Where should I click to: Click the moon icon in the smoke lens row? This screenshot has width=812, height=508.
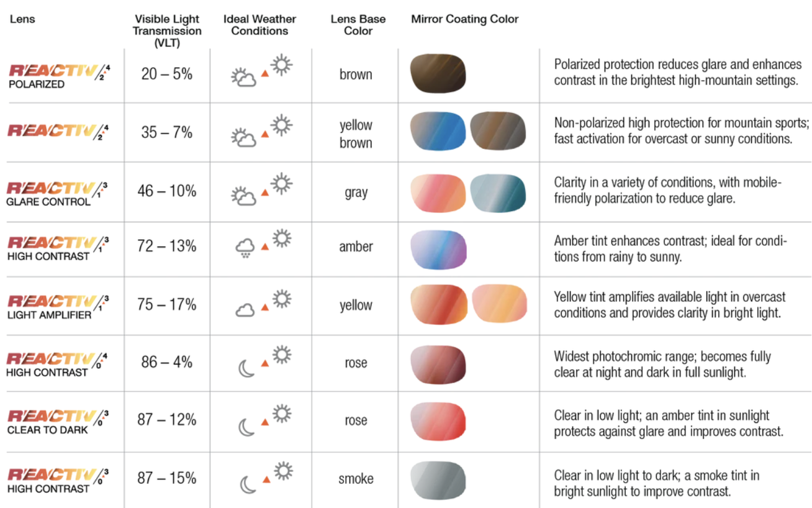coord(246,484)
